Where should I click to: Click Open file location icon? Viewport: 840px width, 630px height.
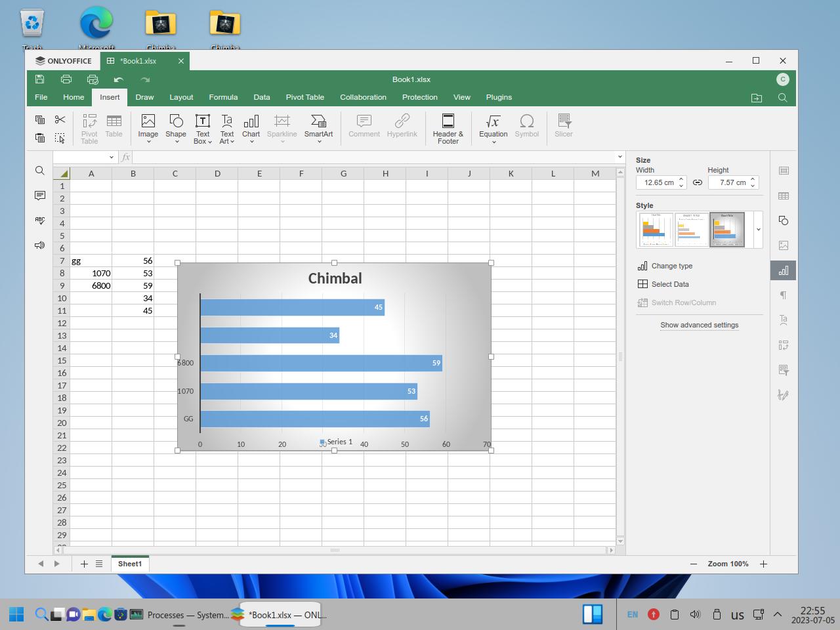coord(757,98)
